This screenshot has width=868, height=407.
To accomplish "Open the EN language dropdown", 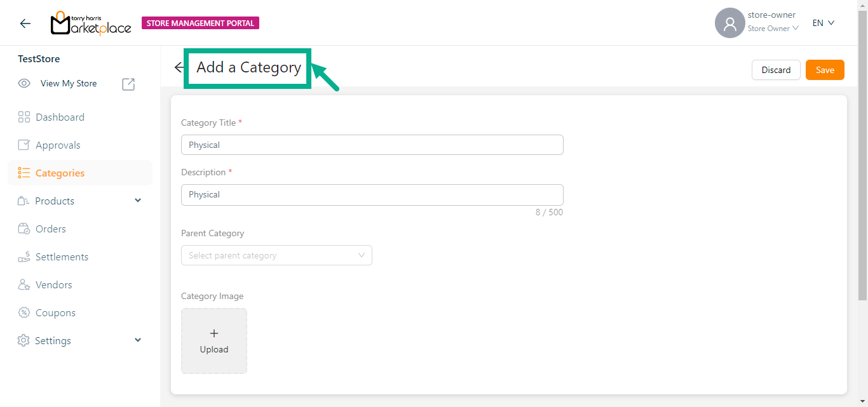I will pyautogui.click(x=823, y=23).
